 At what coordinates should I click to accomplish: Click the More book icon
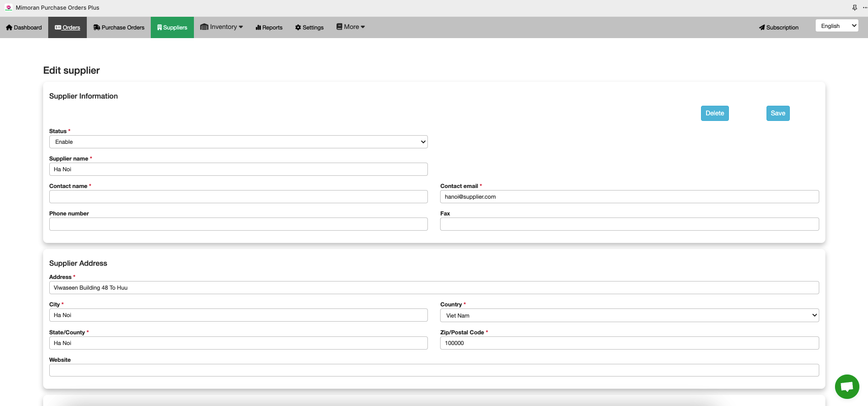pos(339,26)
